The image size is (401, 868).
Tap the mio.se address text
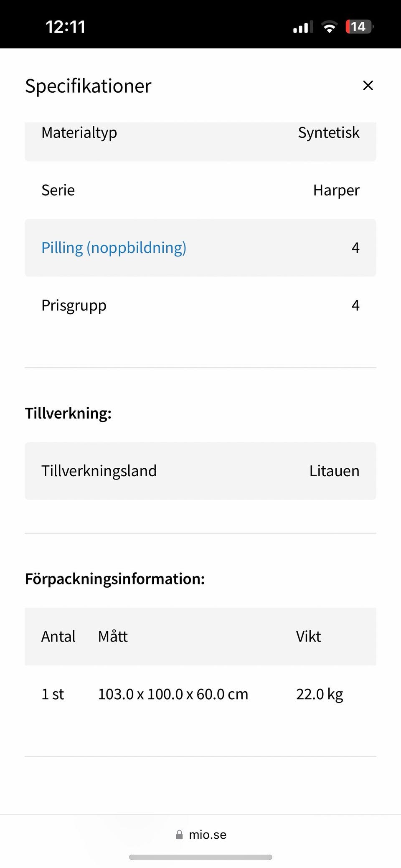pos(208,835)
